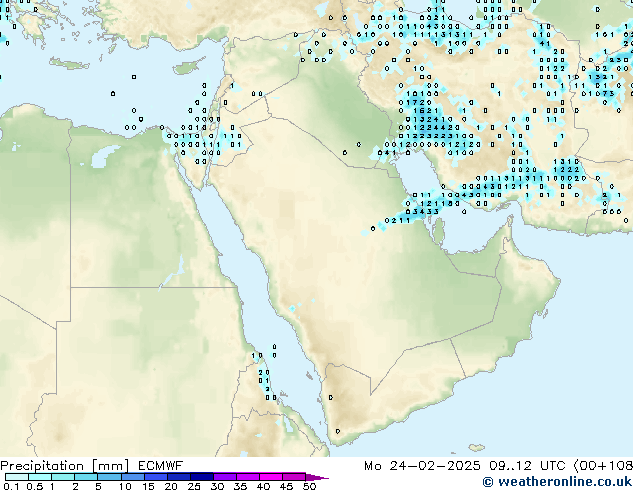This screenshot has width=634, height=490.
Task: Click the '35' legend scale value
Action: pyautogui.click(x=240, y=486)
